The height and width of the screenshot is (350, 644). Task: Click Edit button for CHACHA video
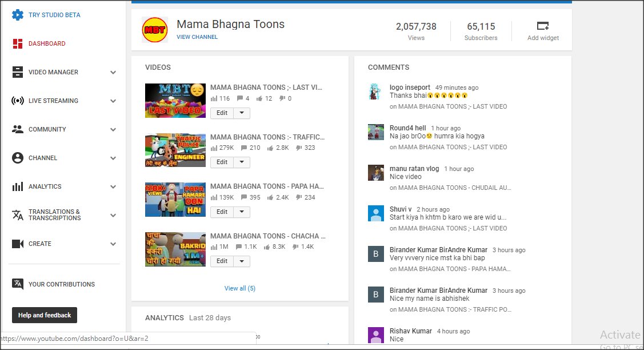[222, 261]
